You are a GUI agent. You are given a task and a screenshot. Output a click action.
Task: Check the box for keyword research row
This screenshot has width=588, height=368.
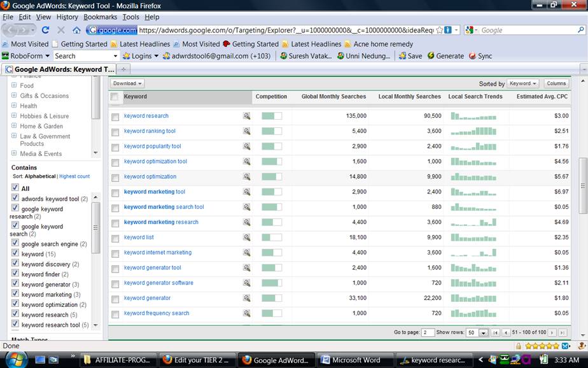click(x=115, y=117)
